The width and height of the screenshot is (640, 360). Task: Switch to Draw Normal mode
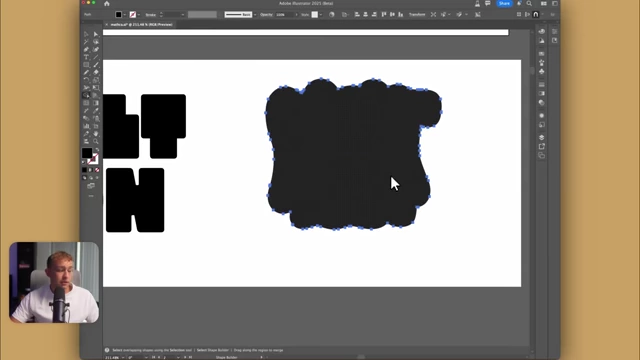tap(84, 178)
